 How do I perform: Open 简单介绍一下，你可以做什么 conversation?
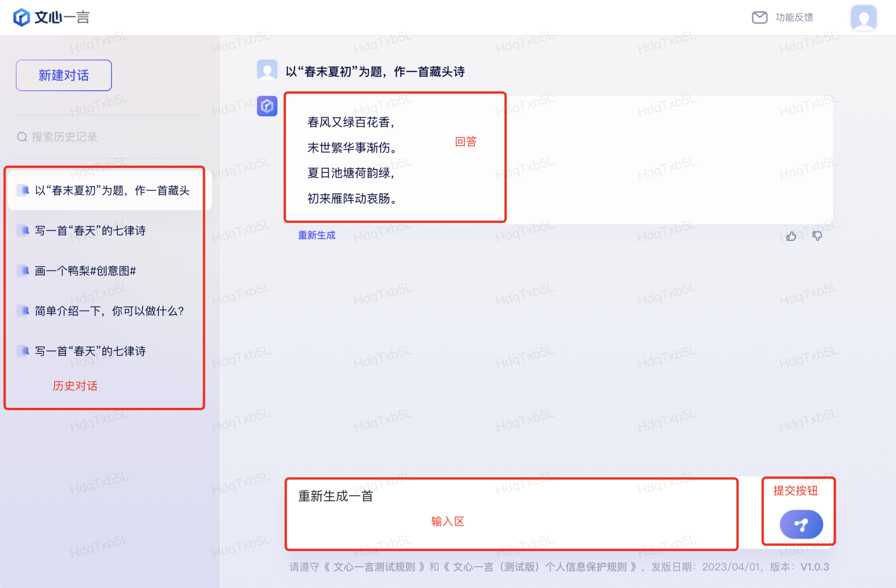109,311
